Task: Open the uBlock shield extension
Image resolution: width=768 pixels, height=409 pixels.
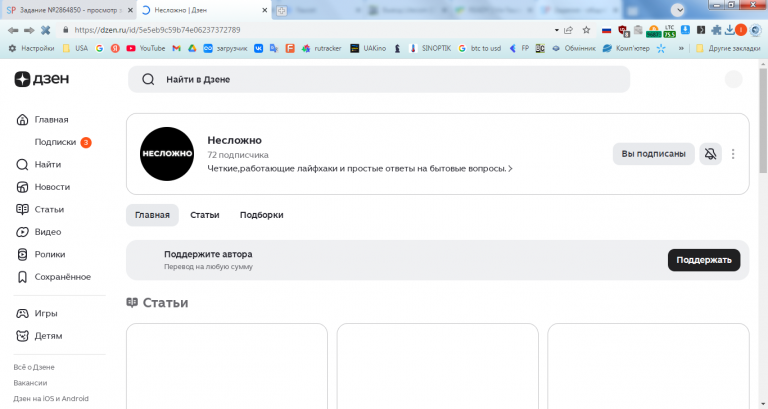Action: pyautogui.click(x=623, y=31)
